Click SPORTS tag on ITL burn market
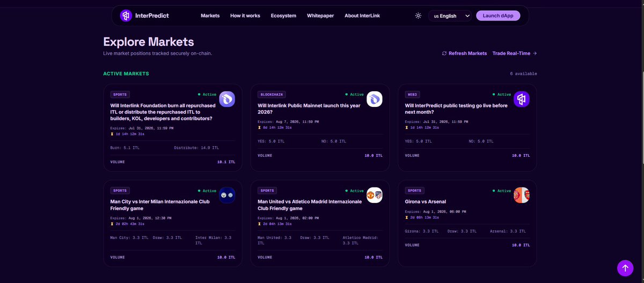This screenshot has height=283, width=644. pos(120,95)
